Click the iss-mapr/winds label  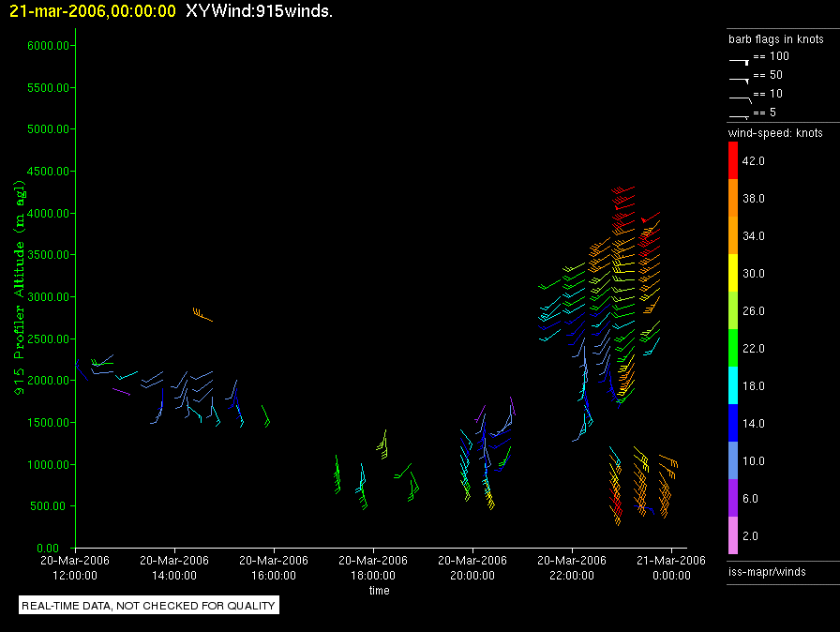[767, 571]
